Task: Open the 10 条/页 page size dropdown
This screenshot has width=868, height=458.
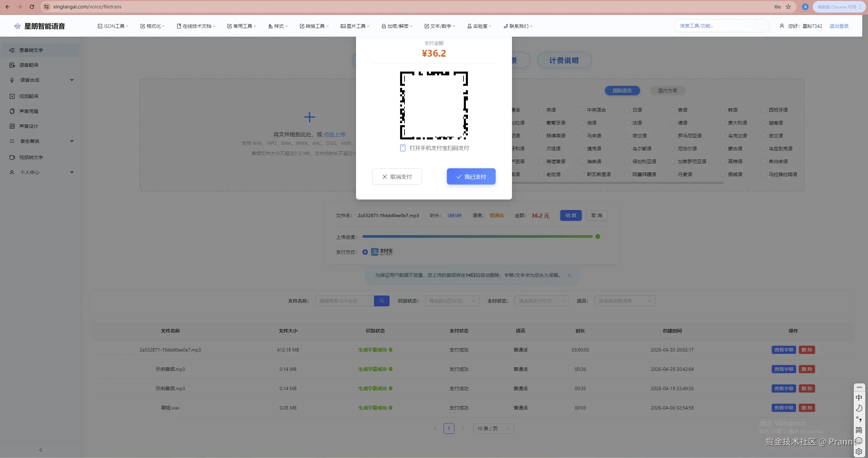Action: tap(494, 428)
